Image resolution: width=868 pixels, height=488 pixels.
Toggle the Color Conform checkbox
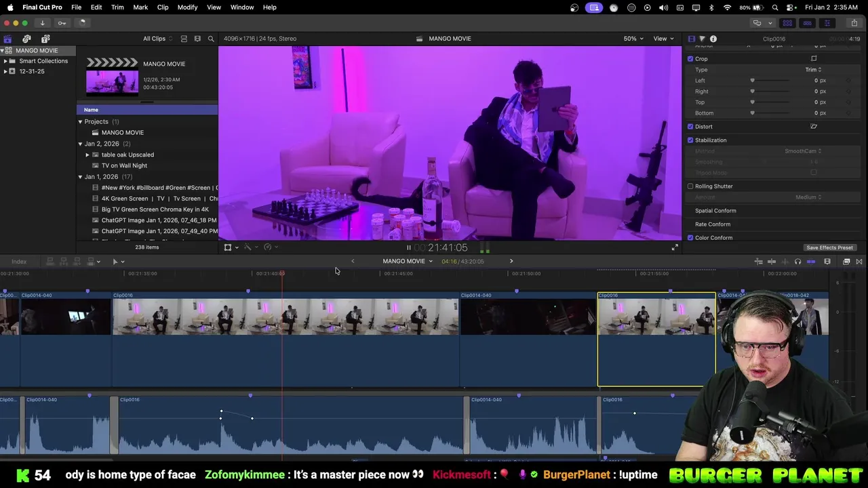pos(690,238)
